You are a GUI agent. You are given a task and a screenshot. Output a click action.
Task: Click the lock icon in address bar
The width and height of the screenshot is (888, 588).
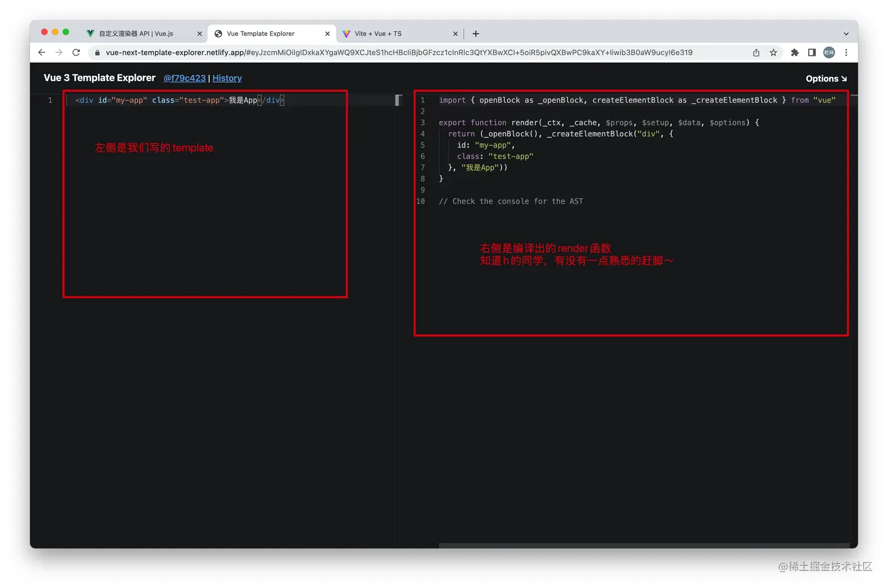(97, 53)
